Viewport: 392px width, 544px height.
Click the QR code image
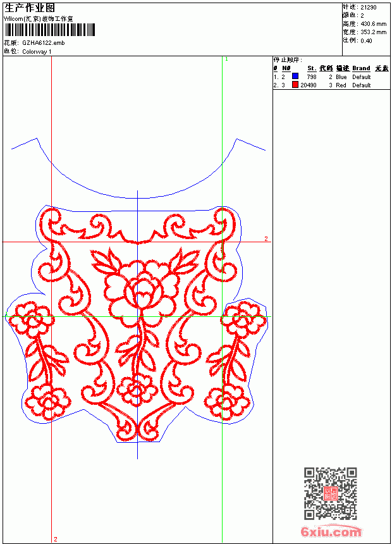point(331,493)
